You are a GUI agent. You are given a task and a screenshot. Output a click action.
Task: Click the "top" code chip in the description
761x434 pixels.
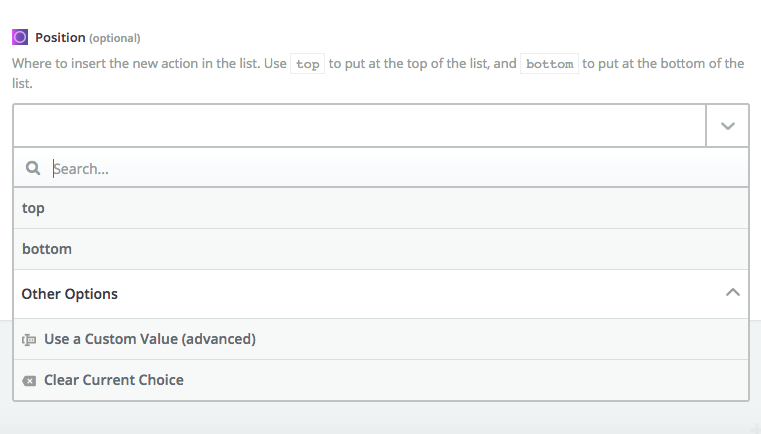tap(307, 64)
